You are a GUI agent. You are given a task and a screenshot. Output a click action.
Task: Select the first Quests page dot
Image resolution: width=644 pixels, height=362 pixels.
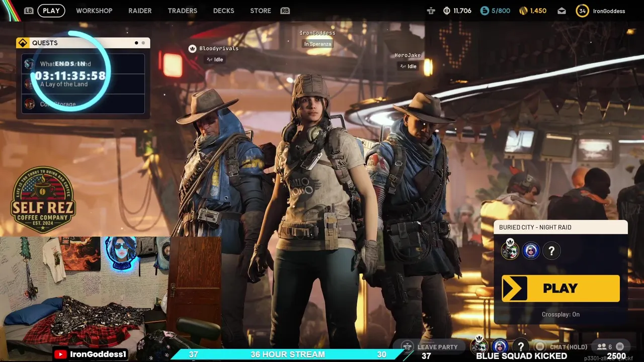point(136,43)
